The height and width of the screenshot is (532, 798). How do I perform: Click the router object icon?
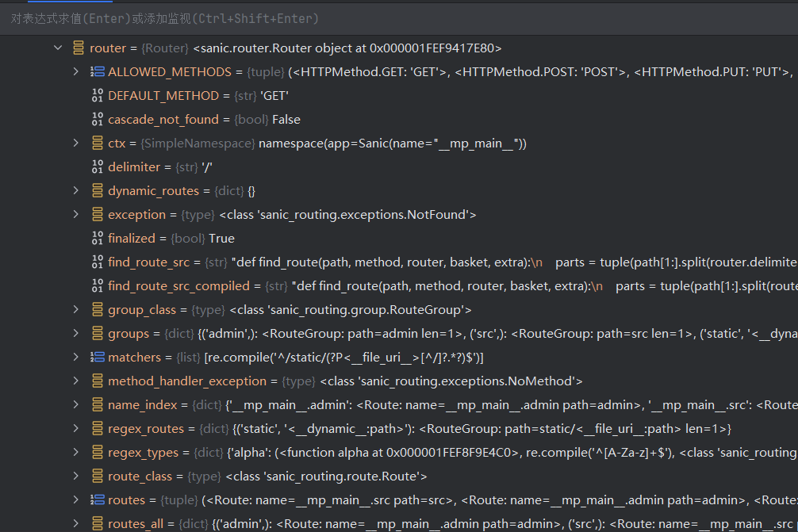coord(79,48)
